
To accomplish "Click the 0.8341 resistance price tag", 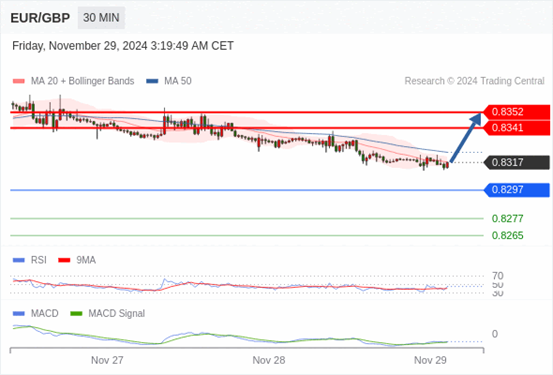I will click(x=517, y=128).
